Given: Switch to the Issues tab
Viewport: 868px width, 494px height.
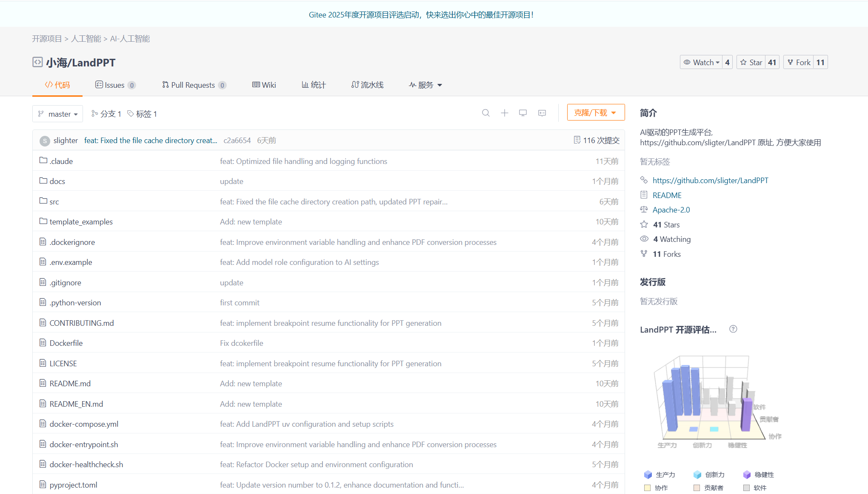Looking at the screenshot, I should pos(114,85).
